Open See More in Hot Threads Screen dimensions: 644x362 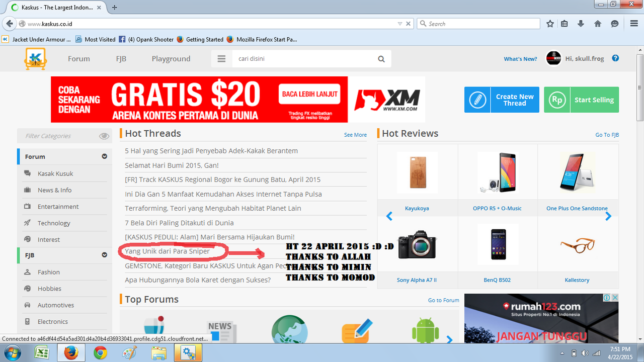pos(355,135)
